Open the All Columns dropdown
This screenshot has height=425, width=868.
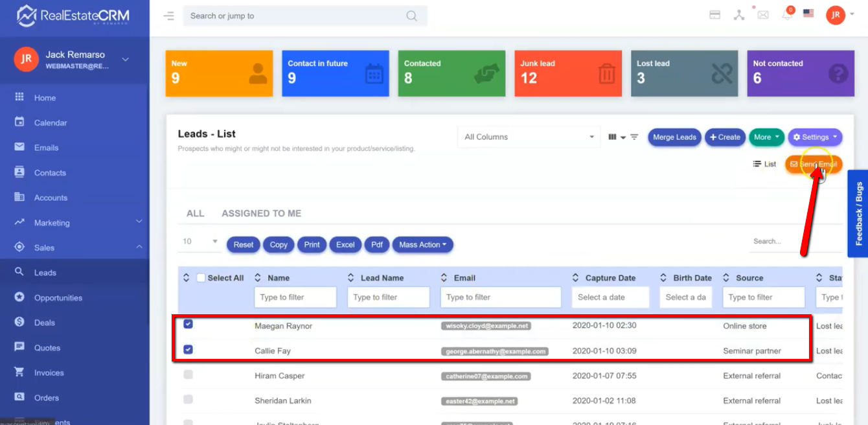point(529,137)
